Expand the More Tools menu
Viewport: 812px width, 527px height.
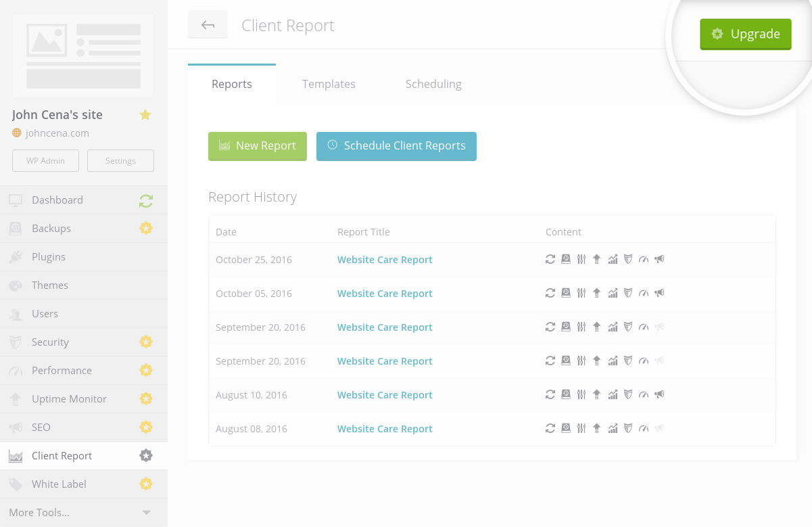146,513
